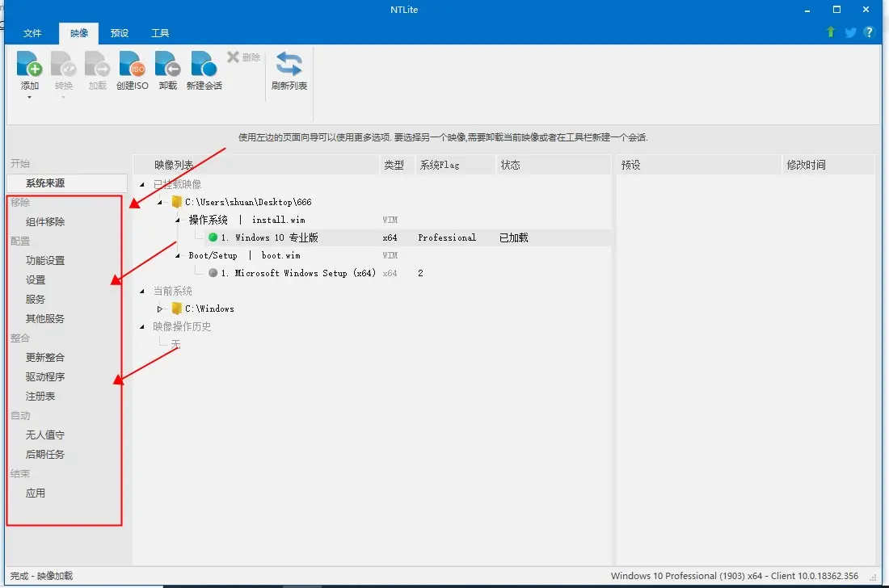
Task: Click the 创建ISO toolbar icon
Action: 132,64
